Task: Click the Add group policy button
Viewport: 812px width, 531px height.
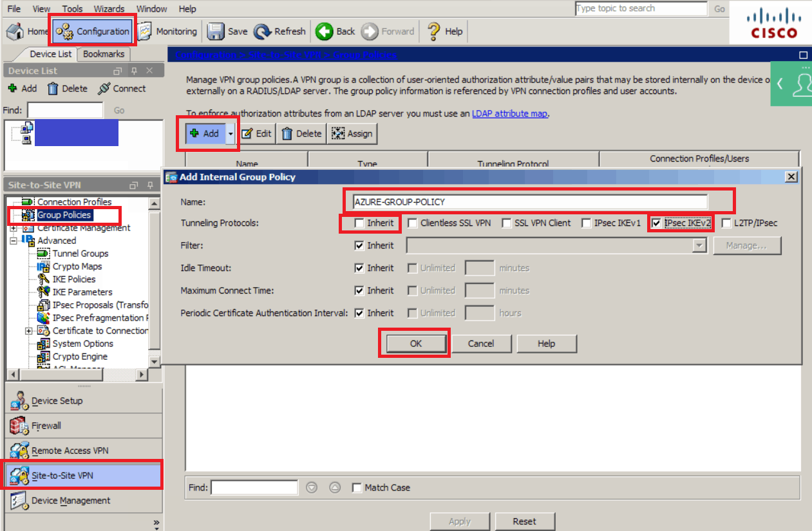Action: click(x=205, y=134)
